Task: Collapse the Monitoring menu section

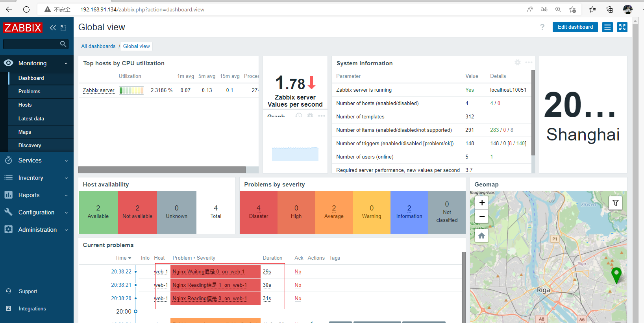Action: pyautogui.click(x=66, y=63)
